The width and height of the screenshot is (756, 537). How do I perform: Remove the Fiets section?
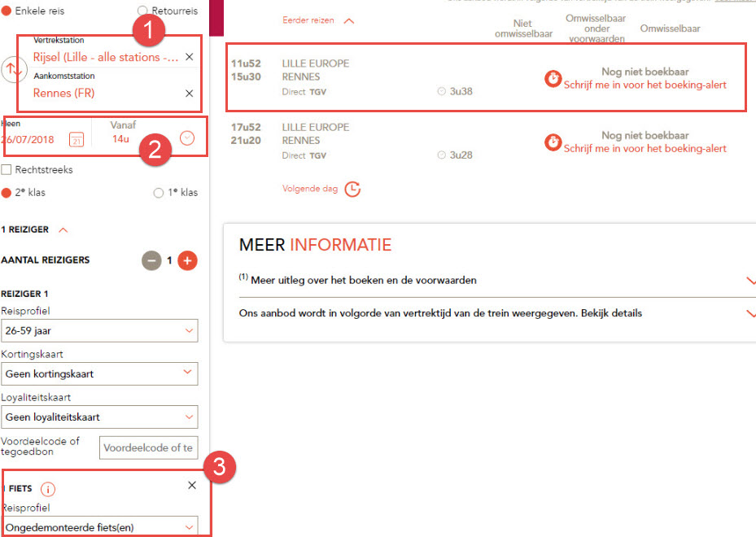192,486
